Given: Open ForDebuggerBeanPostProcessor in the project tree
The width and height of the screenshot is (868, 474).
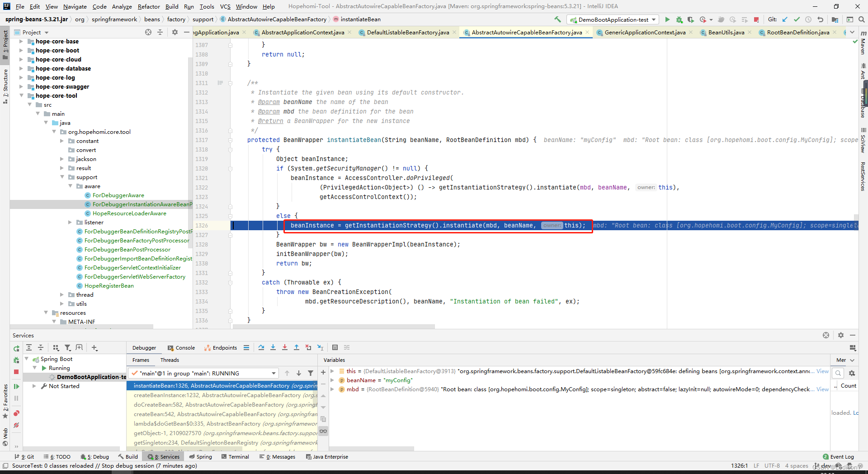Looking at the screenshot, I should pos(127,249).
